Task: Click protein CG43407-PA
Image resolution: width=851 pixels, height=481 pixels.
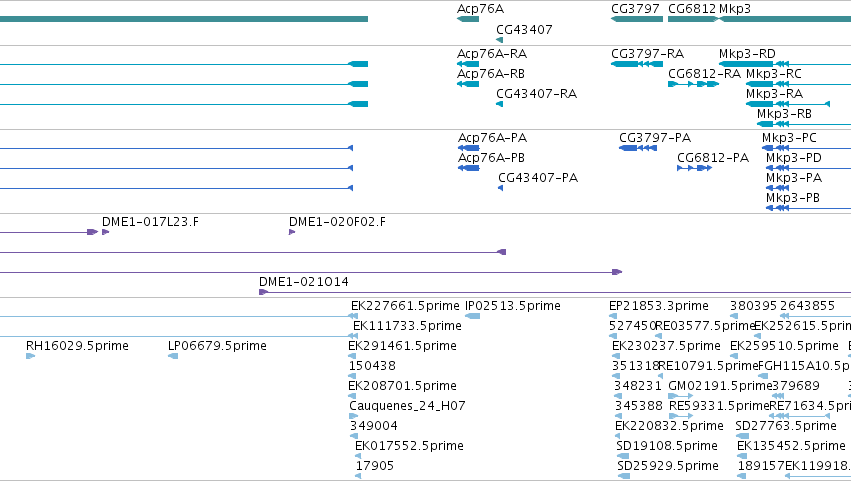Action: coord(538,178)
